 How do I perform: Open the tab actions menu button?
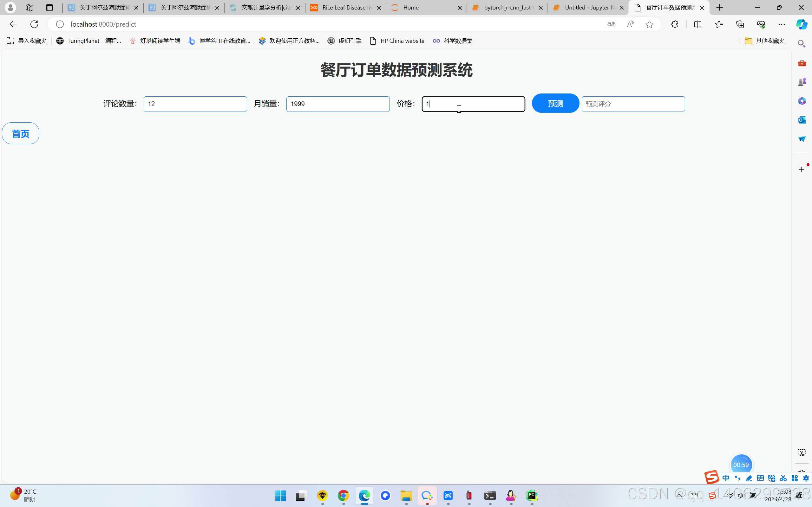click(x=49, y=7)
